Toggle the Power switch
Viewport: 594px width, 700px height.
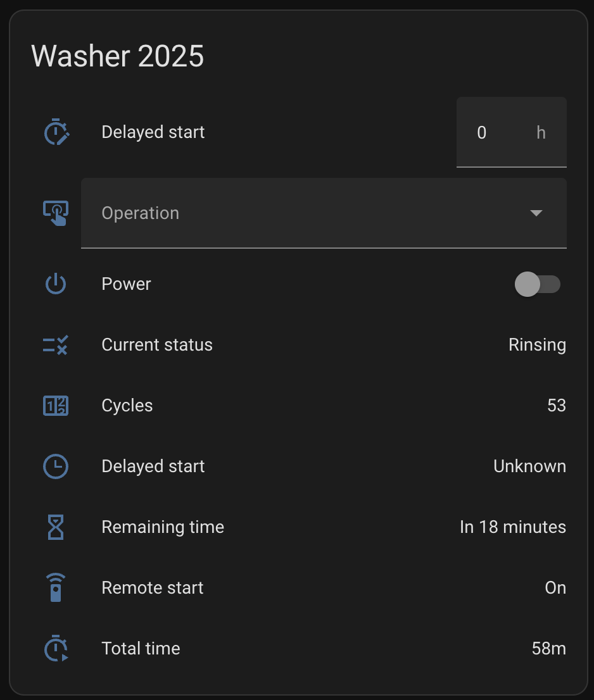point(537,284)
